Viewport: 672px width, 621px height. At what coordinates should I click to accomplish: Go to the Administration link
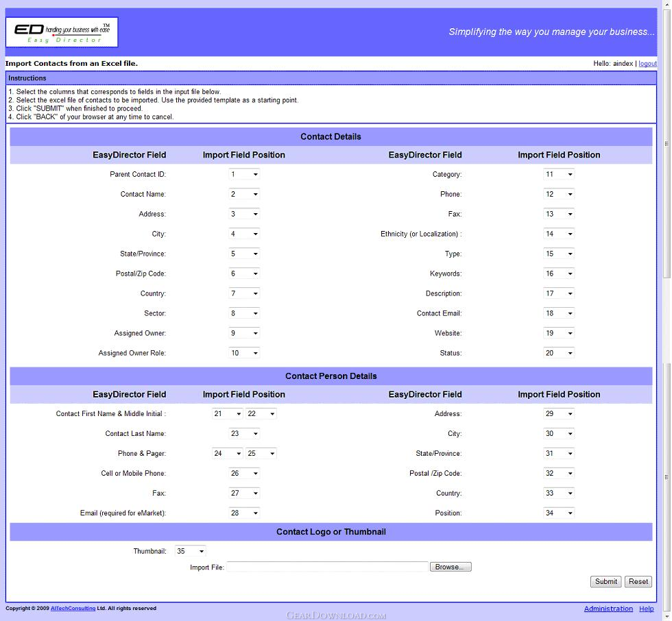tap(608, 609)
